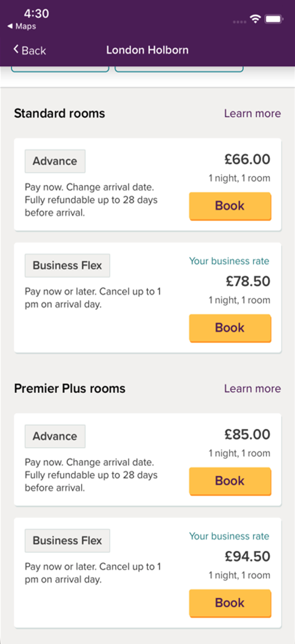The width and height of the screenshot is (295, 644).
Task: Tap the £66.00 price label
Action: [247, 159]
